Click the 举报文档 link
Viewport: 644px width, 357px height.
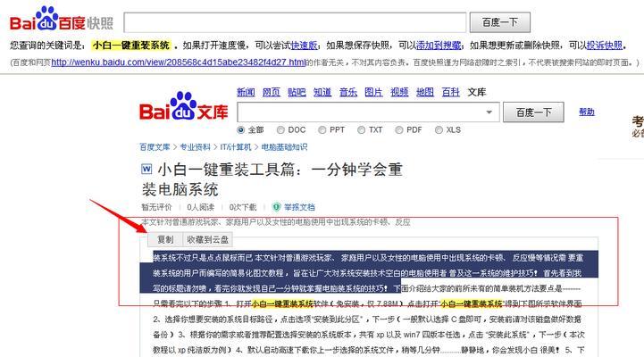pyautogui.click(x=299, y=207)
